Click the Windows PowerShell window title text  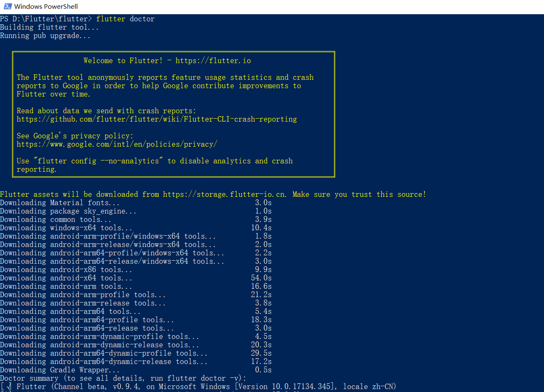tap(46, 6)
